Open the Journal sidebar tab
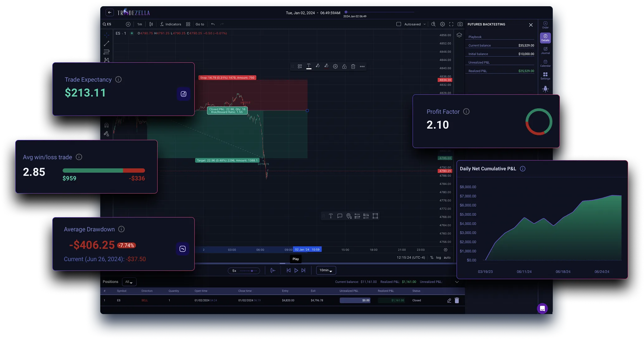644x339 pixels. pyautogui.click(x=545, y=50)
